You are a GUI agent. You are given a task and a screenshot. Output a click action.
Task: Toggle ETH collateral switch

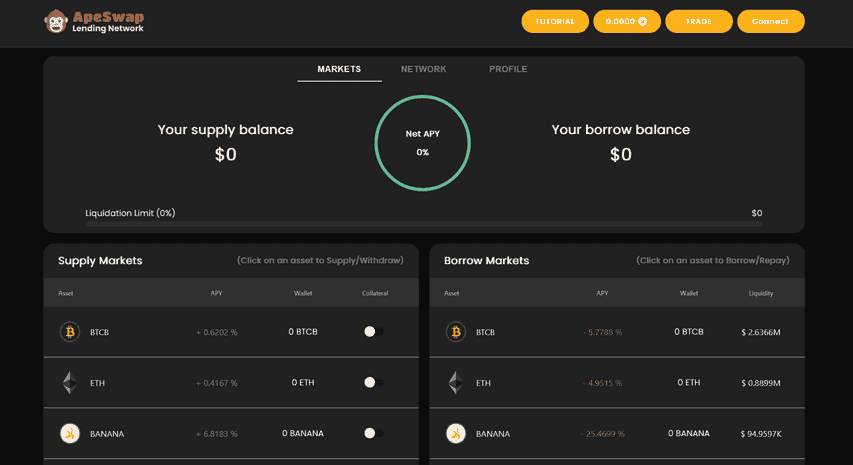click(x=374, y=382)
